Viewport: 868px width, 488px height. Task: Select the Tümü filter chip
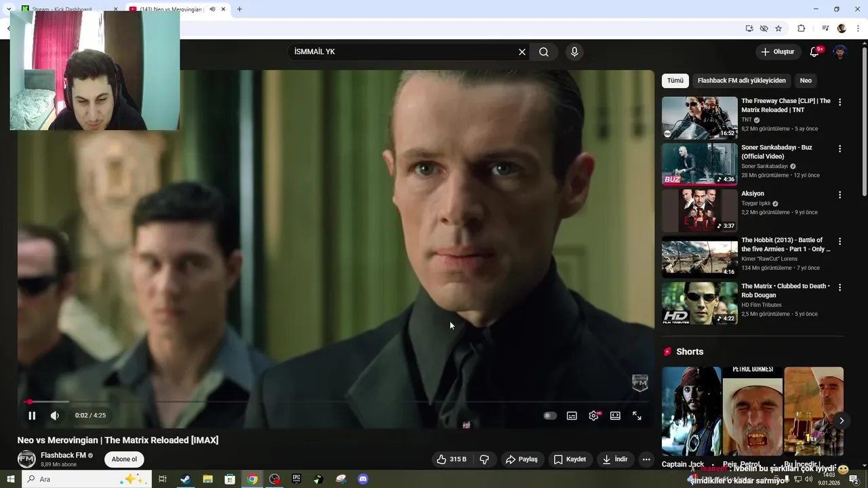[675, 81]
